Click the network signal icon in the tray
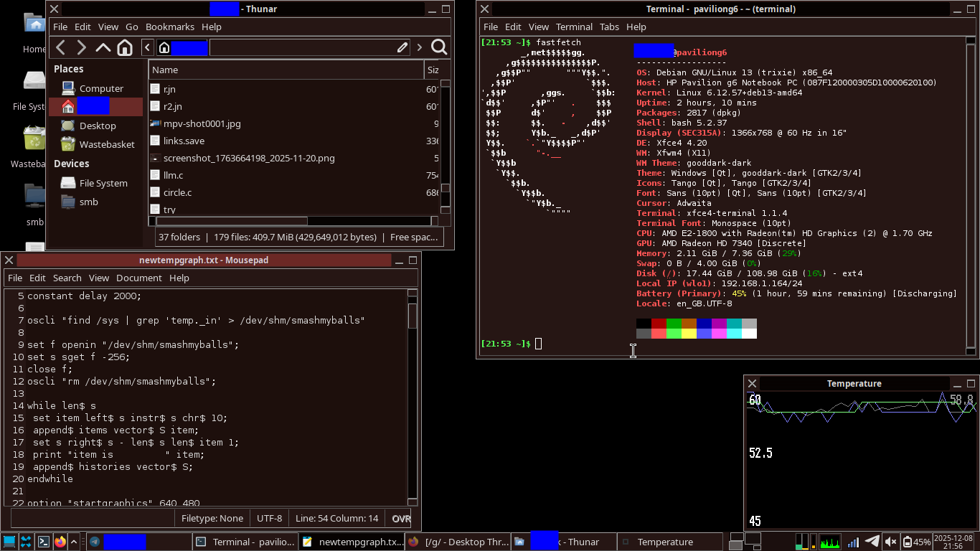The width and height of the screenshot is (980, 551). coord(854,542)
